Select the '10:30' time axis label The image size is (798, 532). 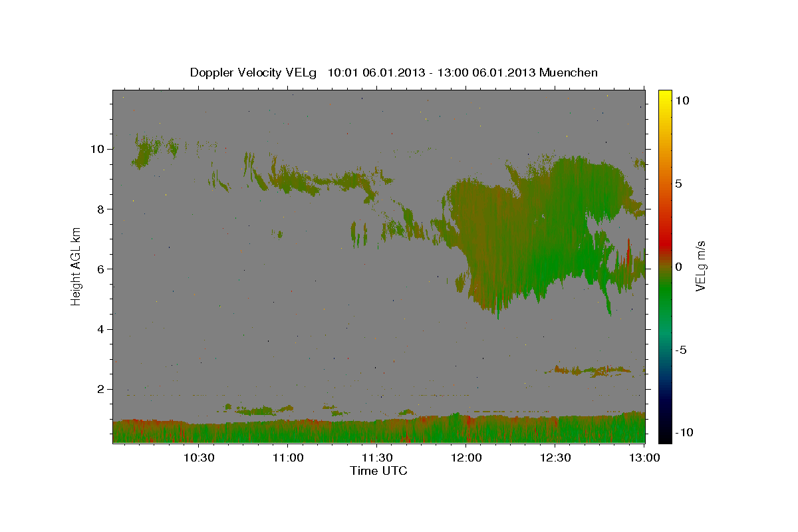click(198, 458)
